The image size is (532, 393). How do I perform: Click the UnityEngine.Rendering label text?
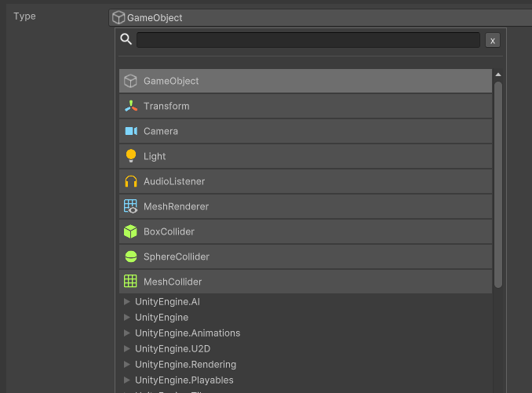click(x=186, y=365)
